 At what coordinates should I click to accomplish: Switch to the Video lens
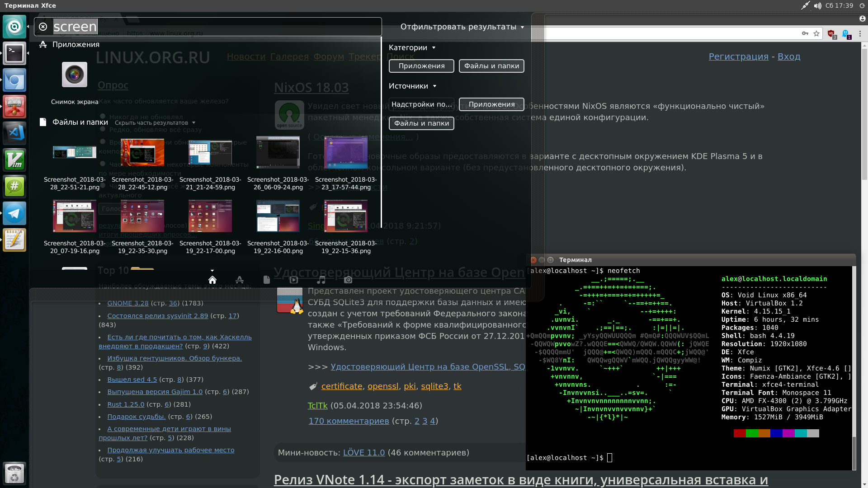click(294, 280)
